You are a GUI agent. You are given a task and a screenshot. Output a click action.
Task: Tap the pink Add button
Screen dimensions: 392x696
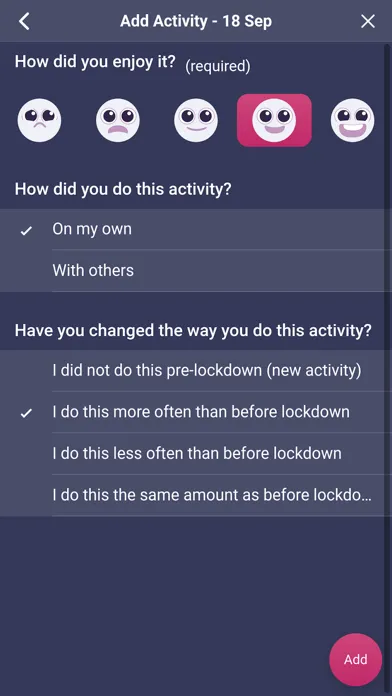(x=356, y=660)
